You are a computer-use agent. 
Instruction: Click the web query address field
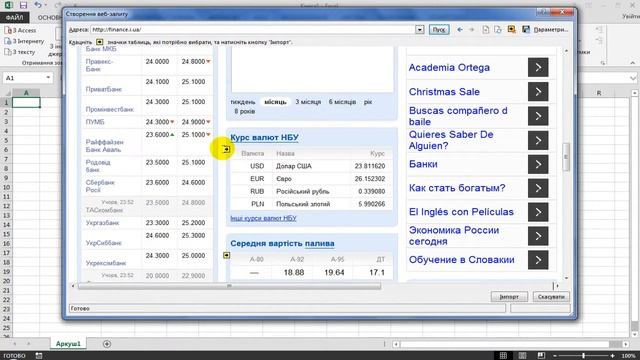pos(253,29)
